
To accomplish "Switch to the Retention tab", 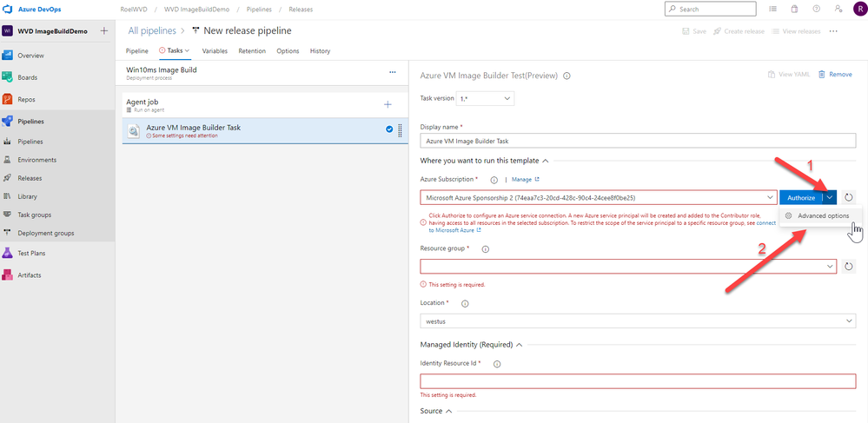I will (252, 51).
